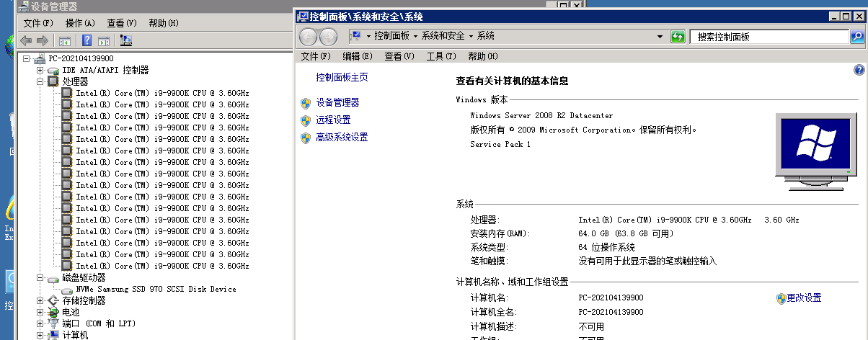Click the 更改设置 link
868x340 pixels.
click(804, 297)
